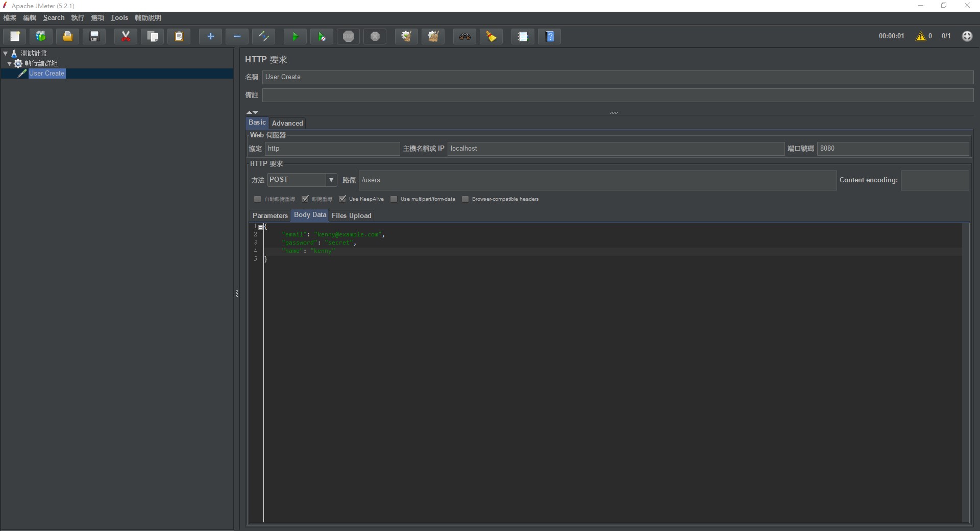Click the Cut scissors toolbar icon
Image resolution: width=980 pixels, height=531 pixels.
tap(126, 36)
